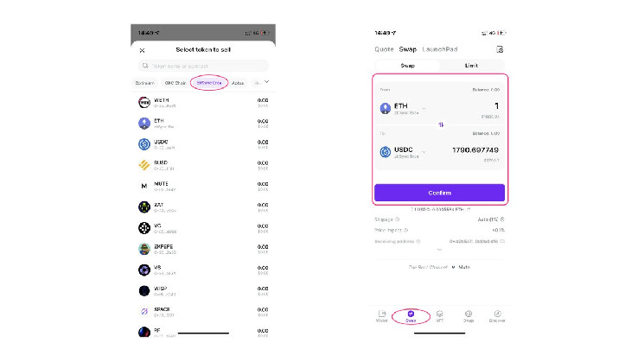Switch to the Quote tab
This screenshot has height=362, width=644.
[x=384, y=49]
